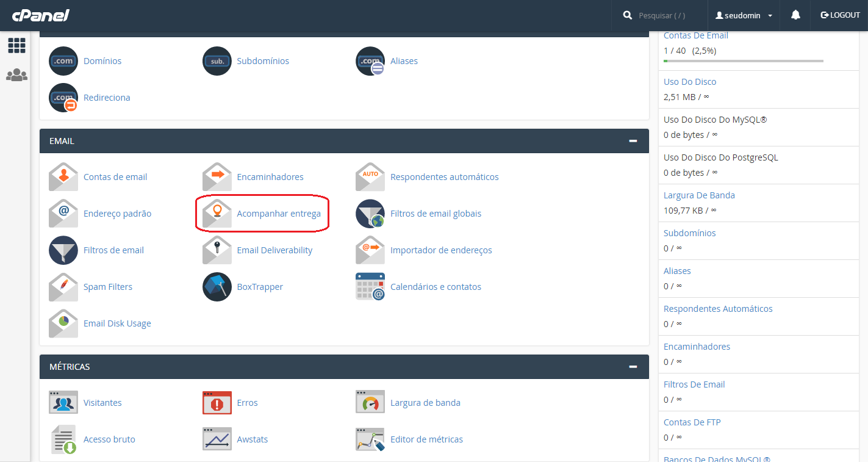The image size is (868, 462).
Task: Open the Largura de banda gauge icon
Action: click(370, 403)
